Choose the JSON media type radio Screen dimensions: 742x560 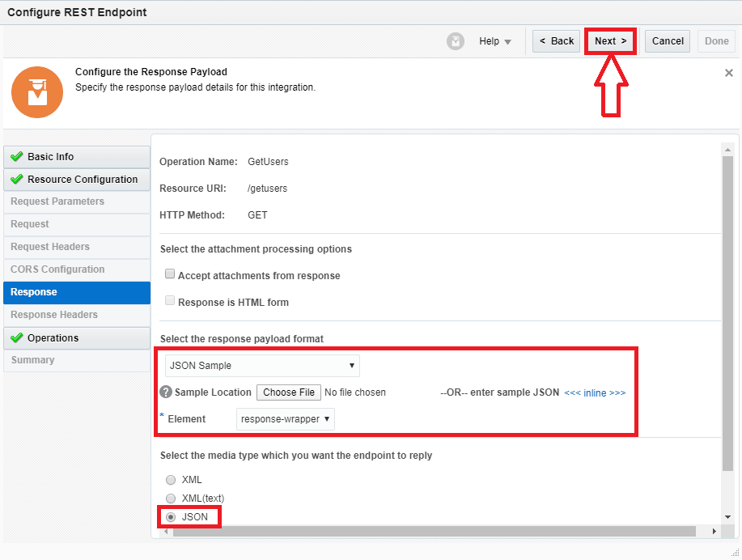(171, 516)
